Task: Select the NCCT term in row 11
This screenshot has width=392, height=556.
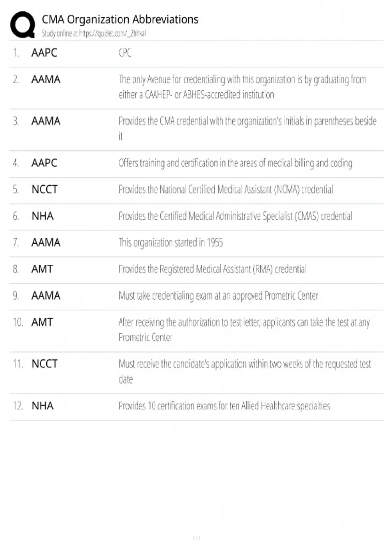Action: click(x=44, y=364)
